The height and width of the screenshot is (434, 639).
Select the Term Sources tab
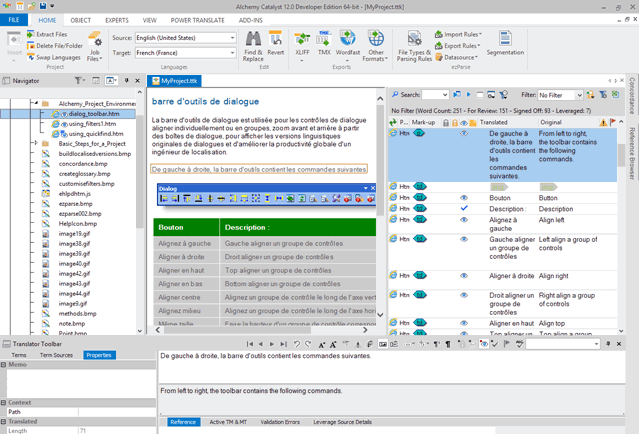click(x=56, y=355)
